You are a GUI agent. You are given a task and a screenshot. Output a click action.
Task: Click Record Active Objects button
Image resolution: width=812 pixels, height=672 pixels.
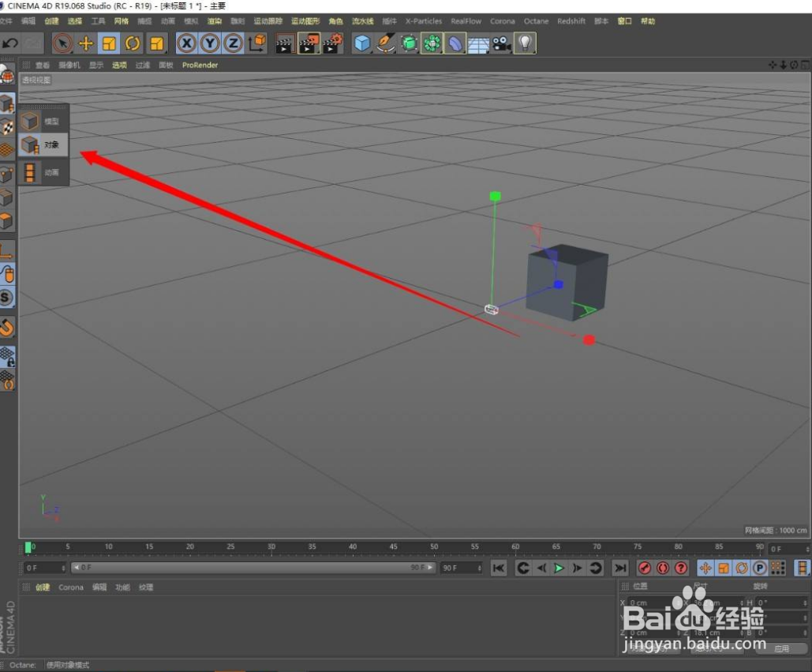[x=645, y=569]
